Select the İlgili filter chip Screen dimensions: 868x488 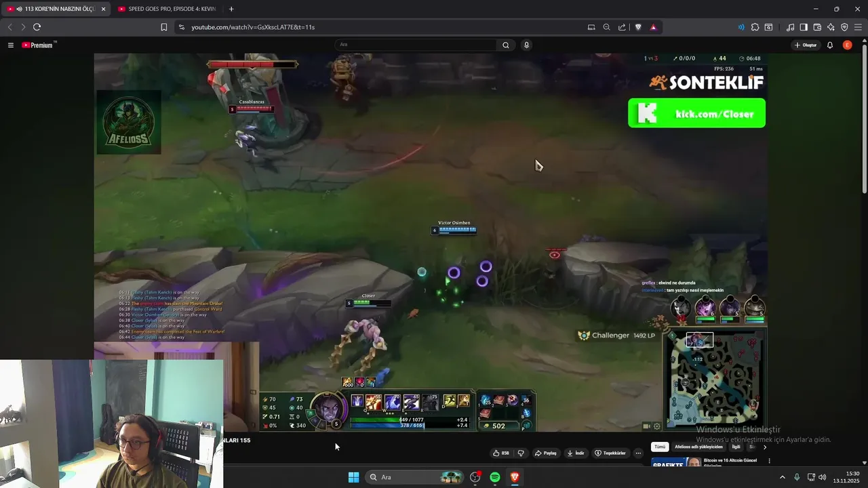point(736,447)
